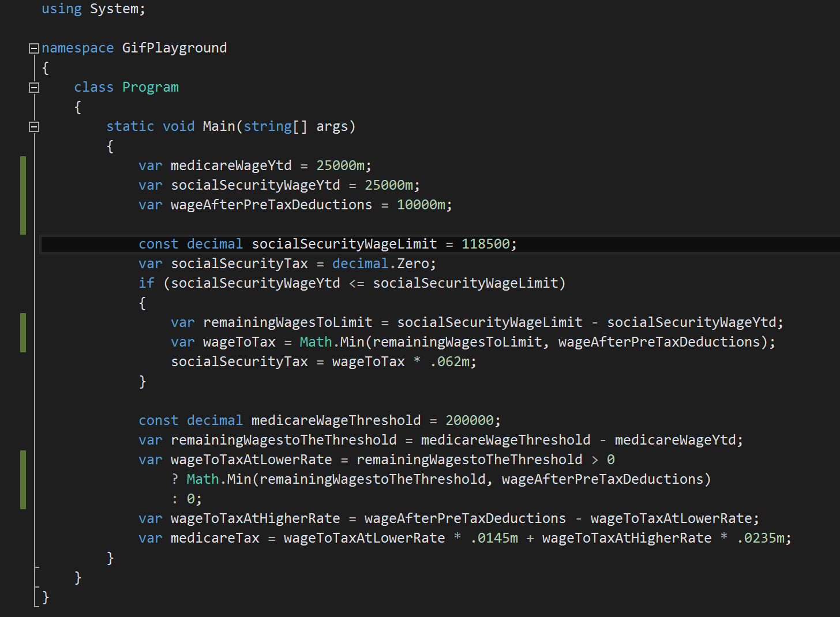Click the Program class name
The height and width of the screenshot is (617, 840).
[150, 87]
